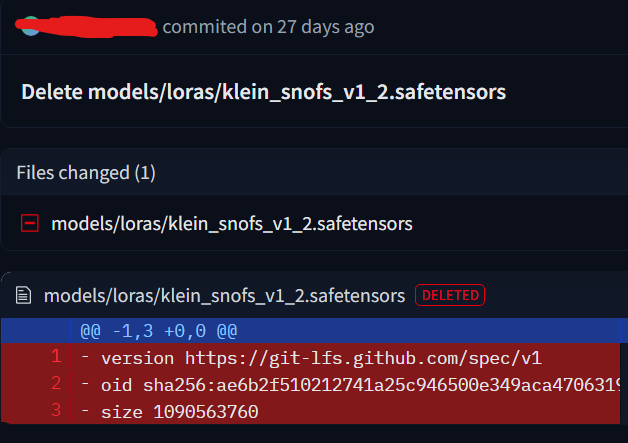Click the red minus deleted-file icon
Image resolution: width=628 pixels, height=443 pixels.
click(30, 223)
